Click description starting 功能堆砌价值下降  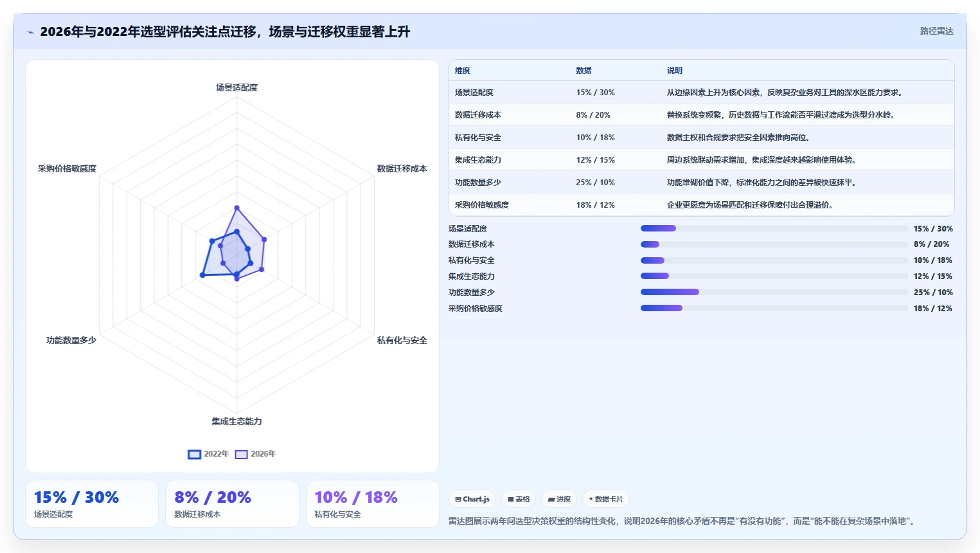click(763, 183)
